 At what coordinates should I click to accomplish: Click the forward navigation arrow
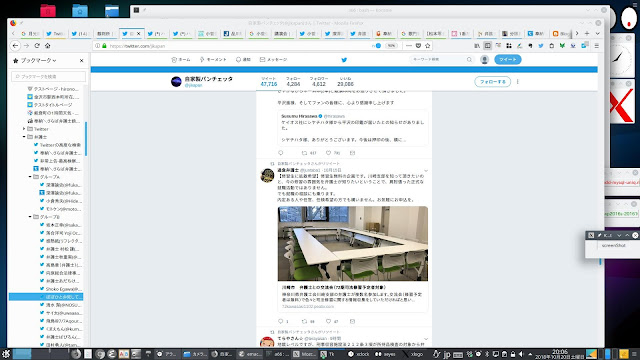click(27, 46)
